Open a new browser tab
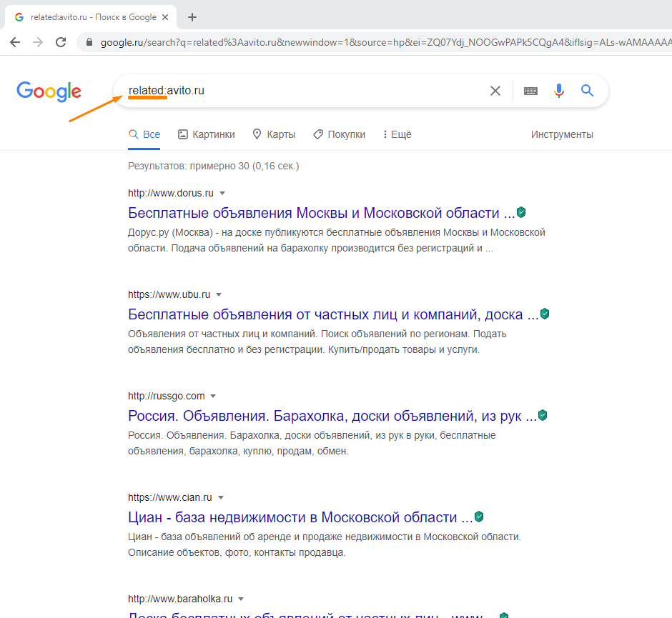This screenshot has height=618, width=672. (x=192, y=17)
